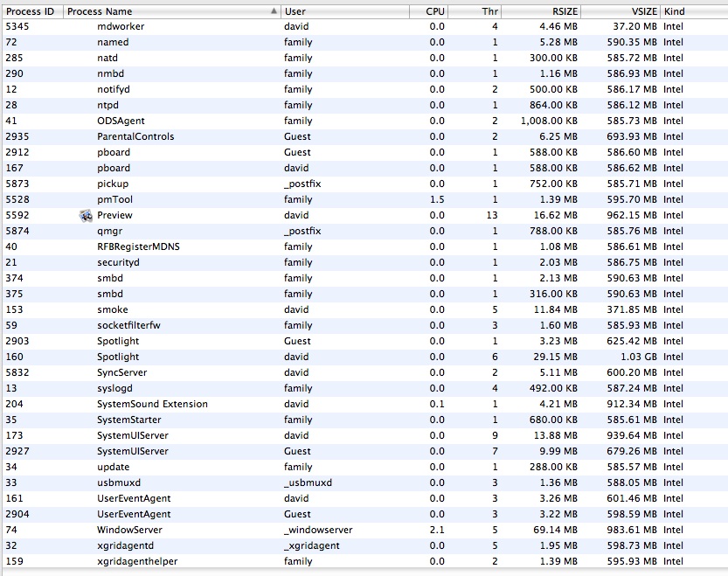The height and width of the screenshot is (576, 728).
Task: Select pboard process with ID 167
Action: [364, 168]
